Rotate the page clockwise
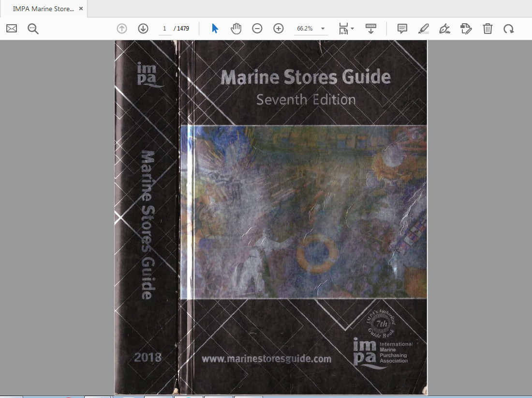Viewport: 532px width, 398px height. coord(509,29)
